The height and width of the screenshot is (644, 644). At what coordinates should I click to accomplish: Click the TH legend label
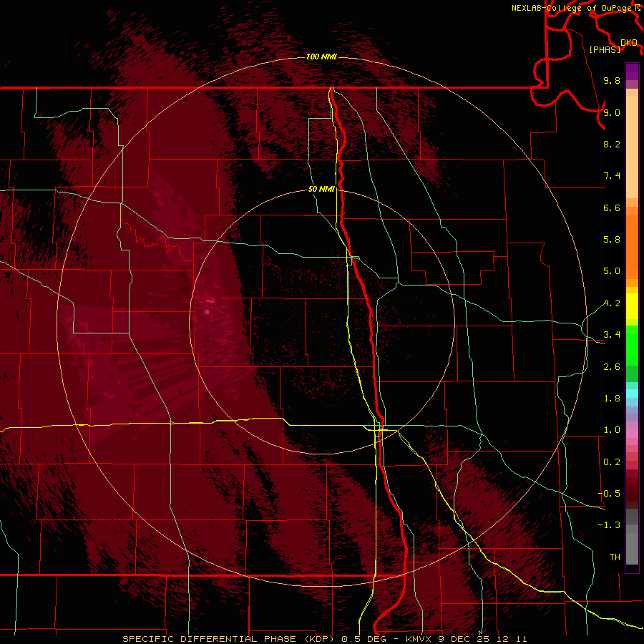point(615,557)
